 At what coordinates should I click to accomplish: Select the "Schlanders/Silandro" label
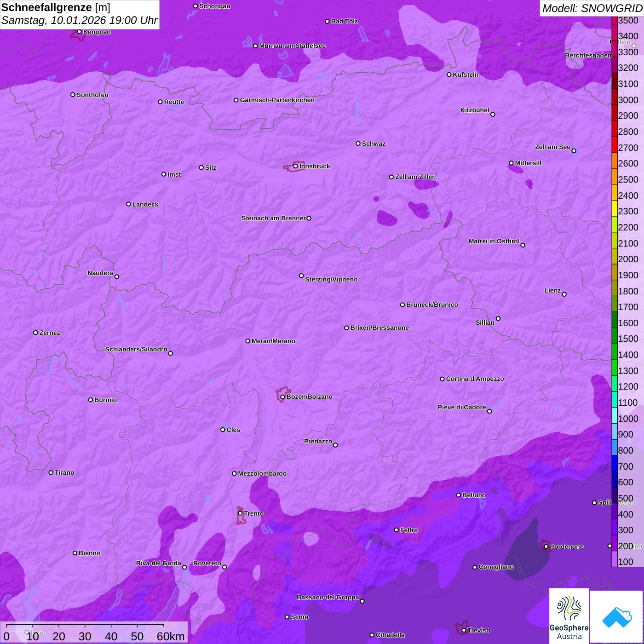click(x=136, y=349)
